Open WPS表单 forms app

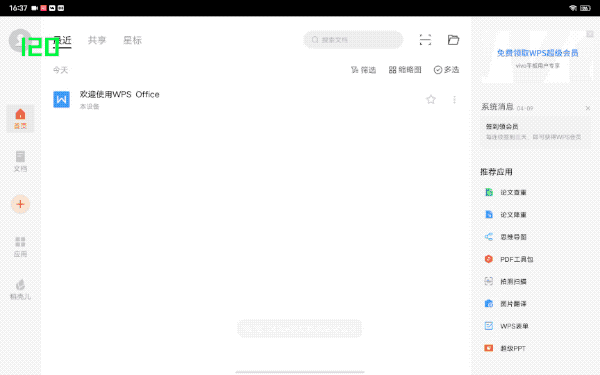[x=507, y=326]
